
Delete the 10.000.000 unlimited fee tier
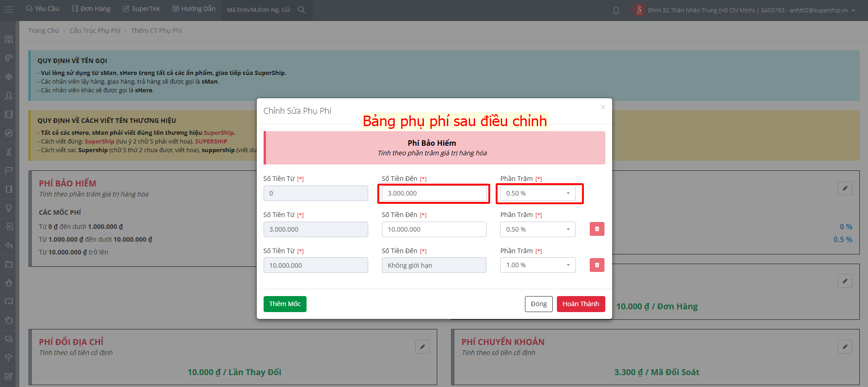597,265
